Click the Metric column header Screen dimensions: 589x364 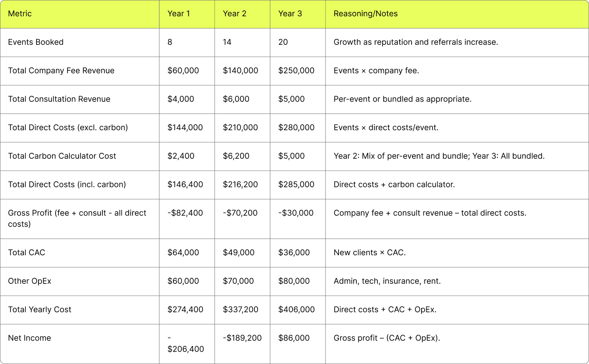pos(20,14)
